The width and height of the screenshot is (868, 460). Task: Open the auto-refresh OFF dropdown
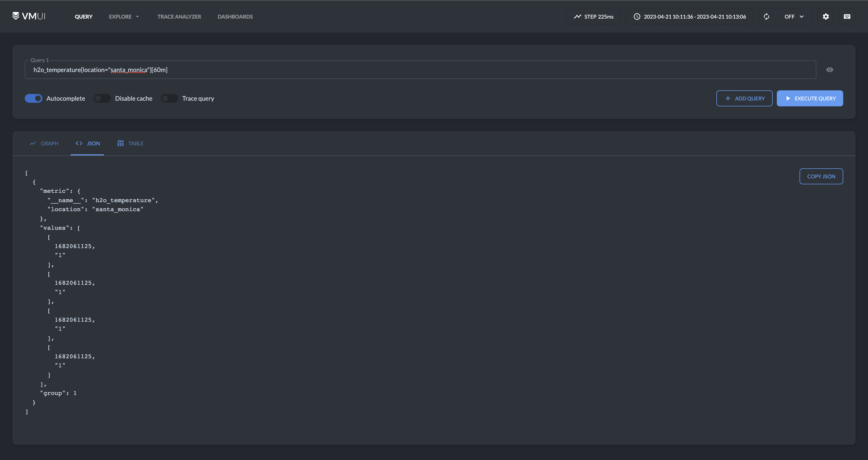click(x=794, y=17)
